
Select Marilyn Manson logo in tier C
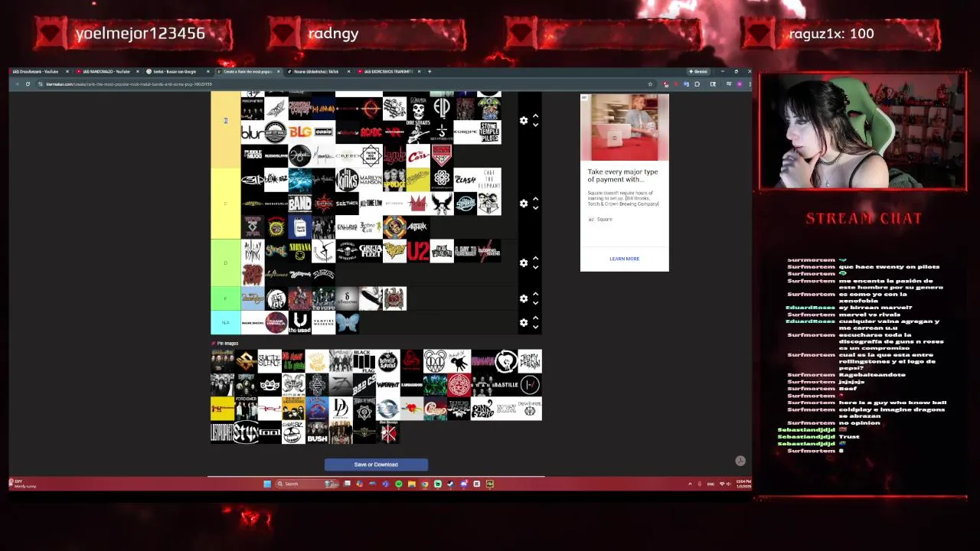(x=371, y=180)
